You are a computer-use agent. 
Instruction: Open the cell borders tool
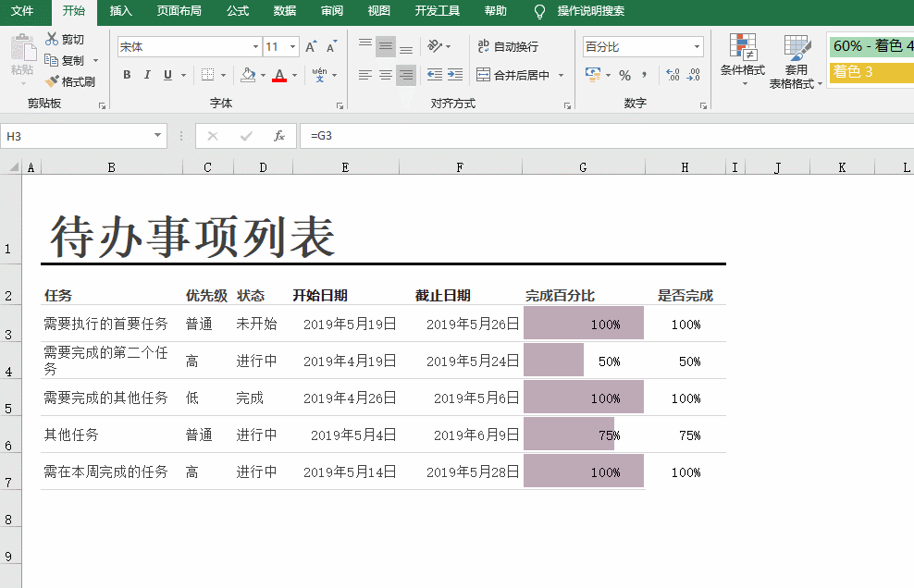tap(207, 75)
